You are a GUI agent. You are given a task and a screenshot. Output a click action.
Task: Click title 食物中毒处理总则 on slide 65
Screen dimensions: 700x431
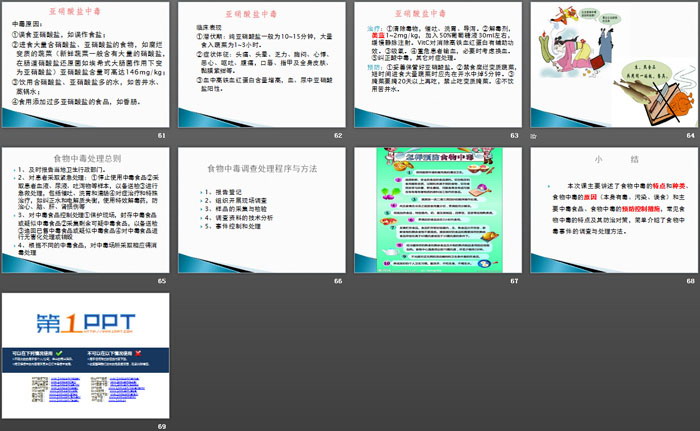click(x=88, y=159)
